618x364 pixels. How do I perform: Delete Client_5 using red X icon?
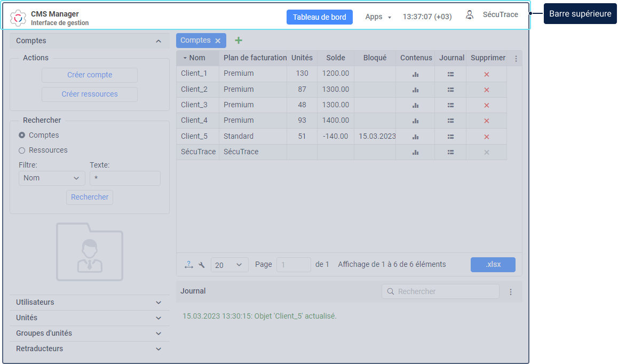[x=486, y=137]
